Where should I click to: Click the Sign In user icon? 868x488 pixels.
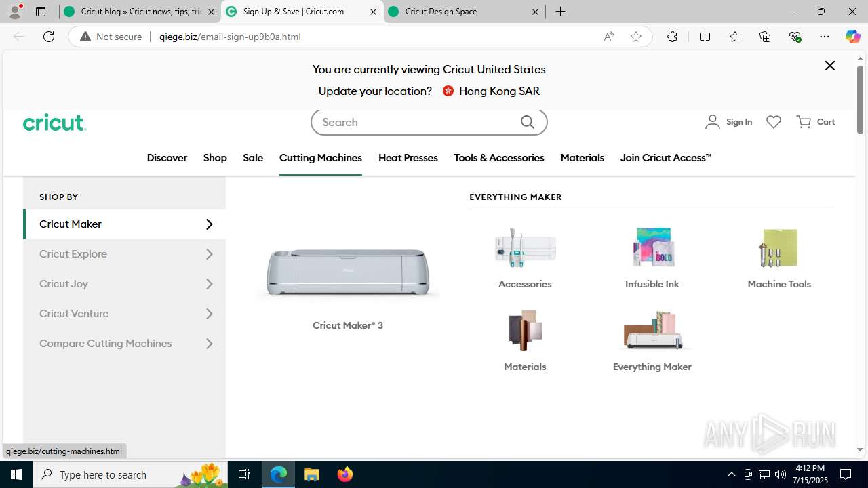712,122
